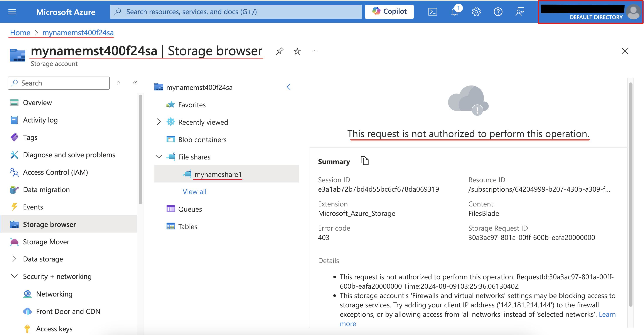This screenshot has height=335, width=644.
Task: Collapse the storage browser tree pane
Action: click(x=289, y=87)
